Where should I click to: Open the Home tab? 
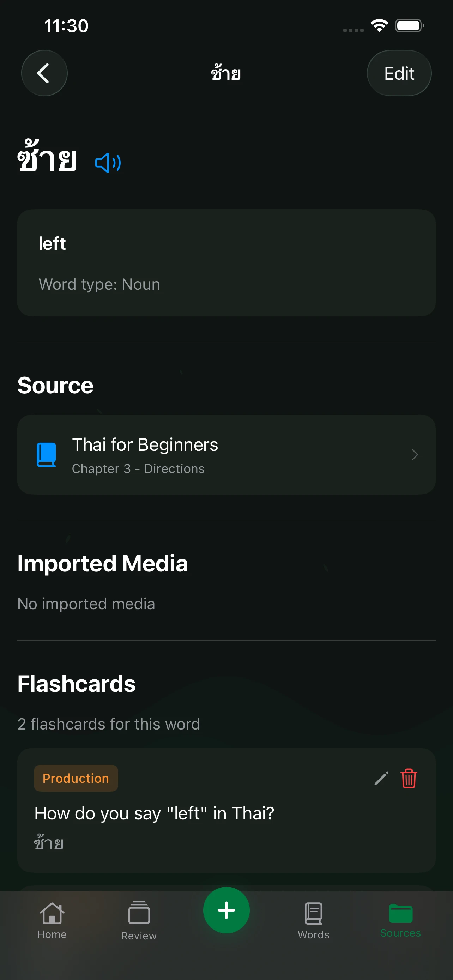pyautogui.click(x=52, y=921)
